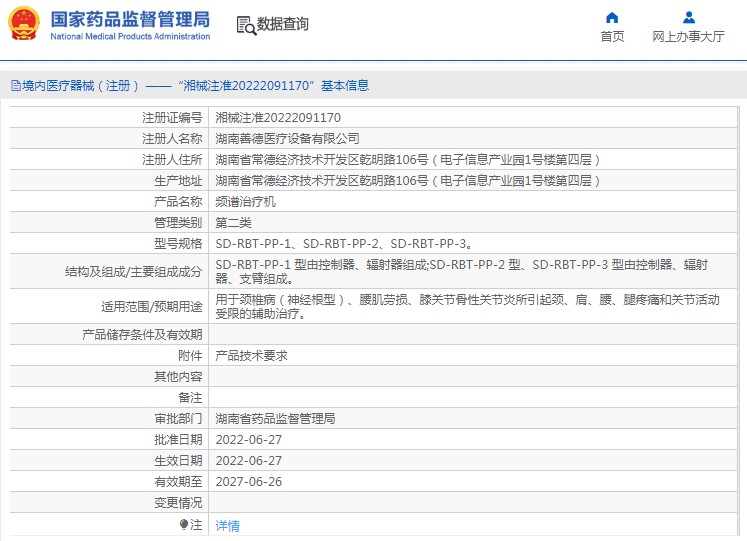Open 数据查询 label
This screenshot has height=541, width=747.
click(283, 24)
